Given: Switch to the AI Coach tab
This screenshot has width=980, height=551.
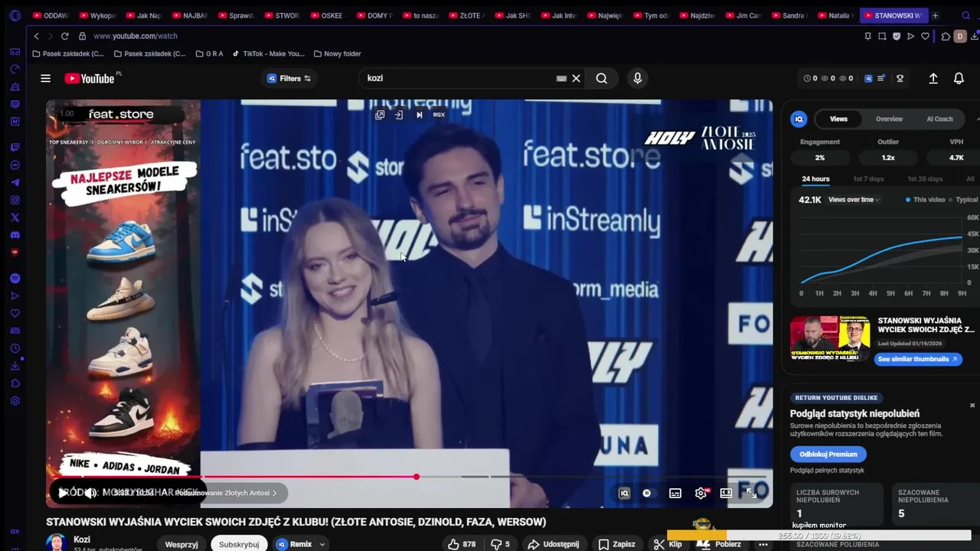Looking at the screenshot, I should point(939,119).
